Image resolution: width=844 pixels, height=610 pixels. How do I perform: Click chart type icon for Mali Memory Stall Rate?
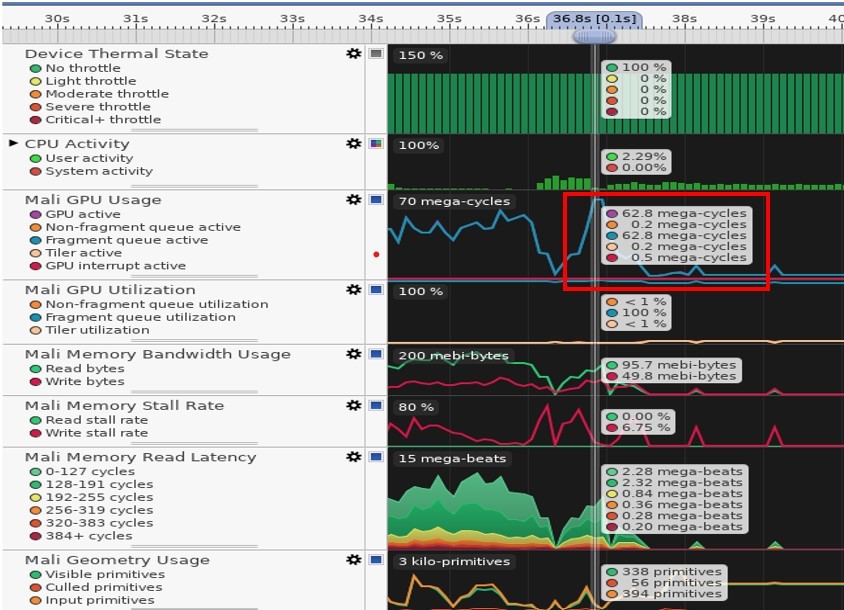point(376,405)
